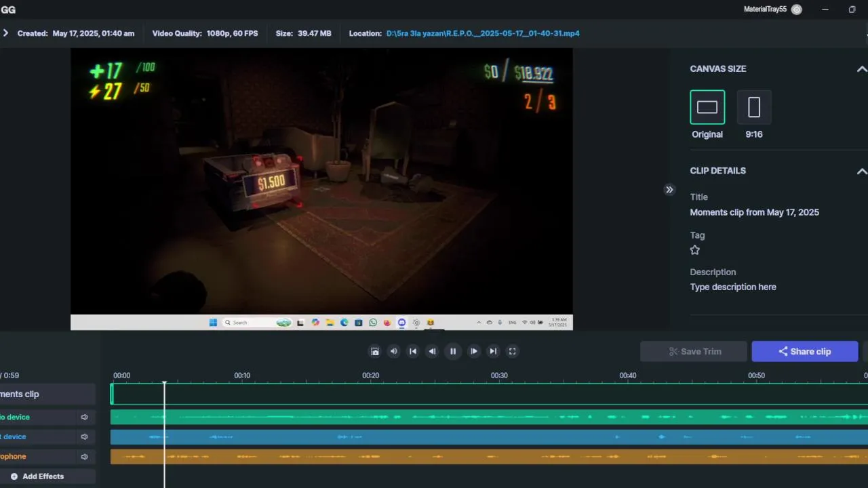The height and width of the screenshot is (488, 868).
Task: Click the video clip track bar
Action: 489,394
